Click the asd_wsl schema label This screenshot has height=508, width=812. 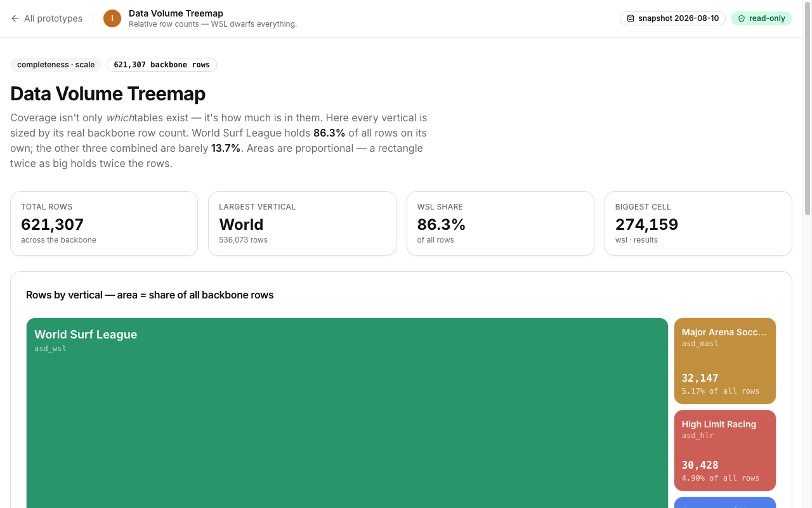pyautogui.click(x=50, y=349)
